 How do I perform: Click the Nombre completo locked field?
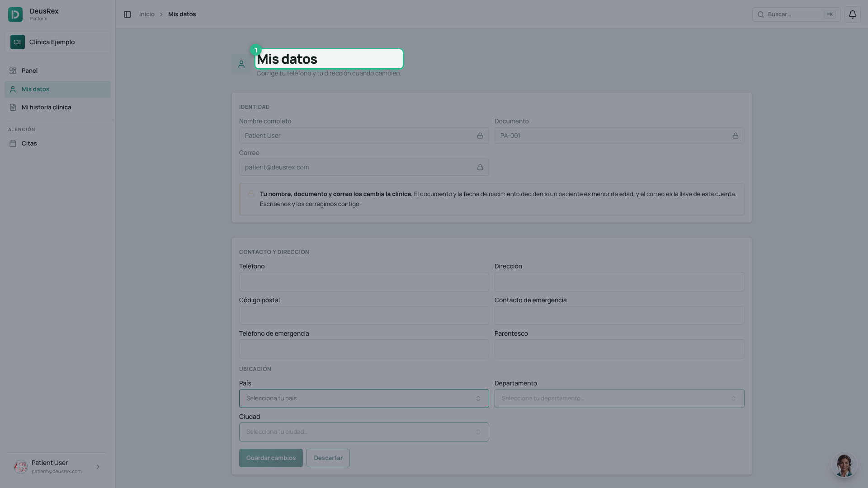364,136
